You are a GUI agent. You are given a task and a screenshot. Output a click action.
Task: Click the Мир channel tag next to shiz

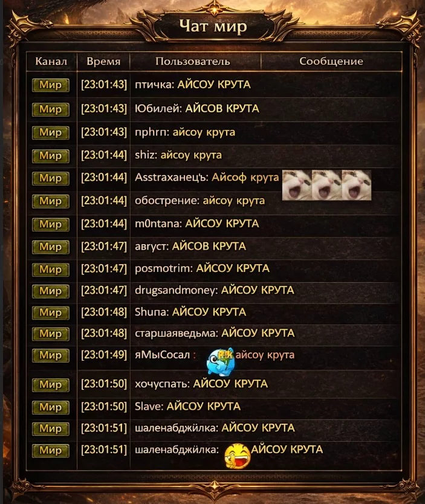pos(50,156)
